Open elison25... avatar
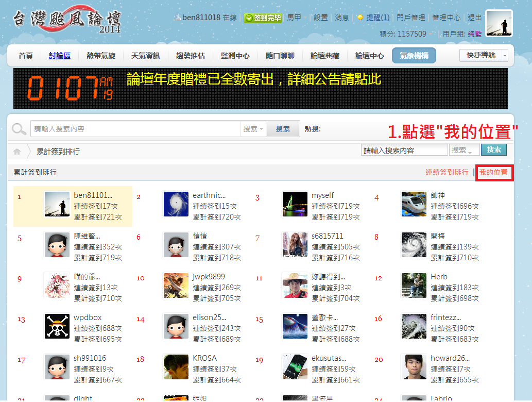 pyautogui.click(x=176, y=326)
